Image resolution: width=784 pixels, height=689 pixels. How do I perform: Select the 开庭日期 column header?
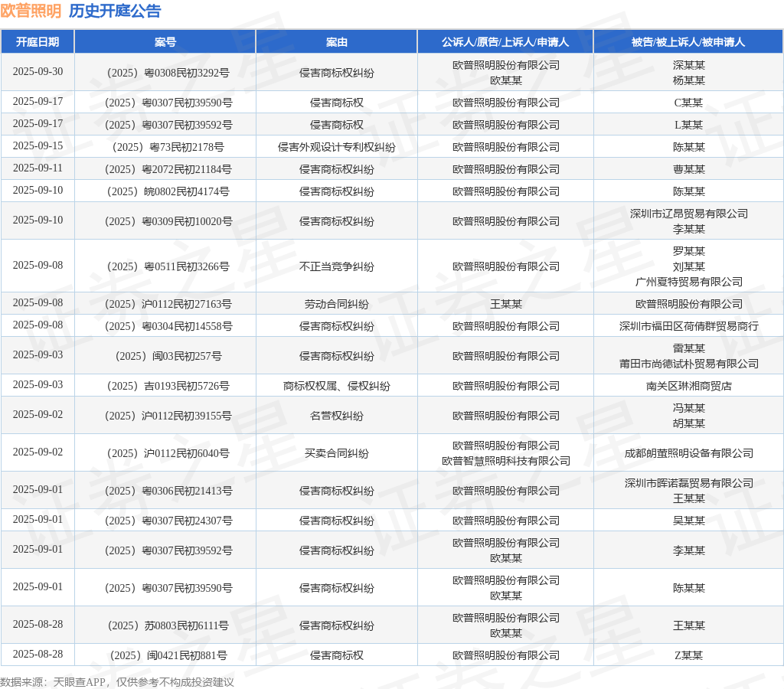pos(38,42)
